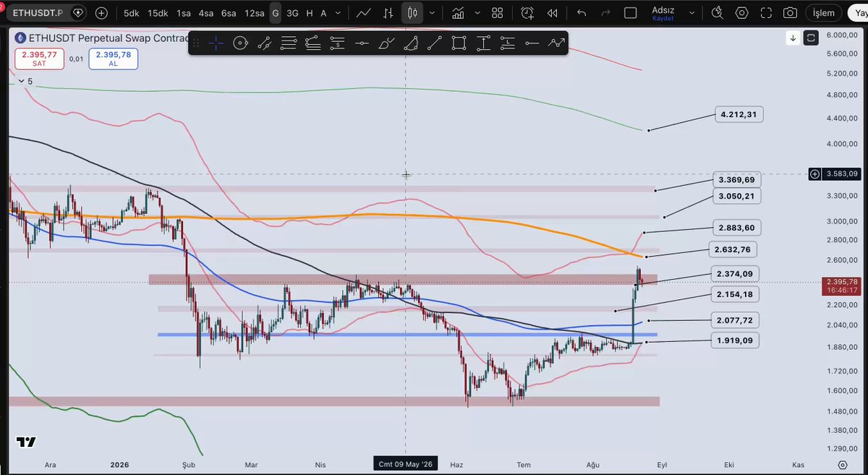Open the ETHUSDT.P symbol search
This screenshot has width=868, height=475.
38,13
